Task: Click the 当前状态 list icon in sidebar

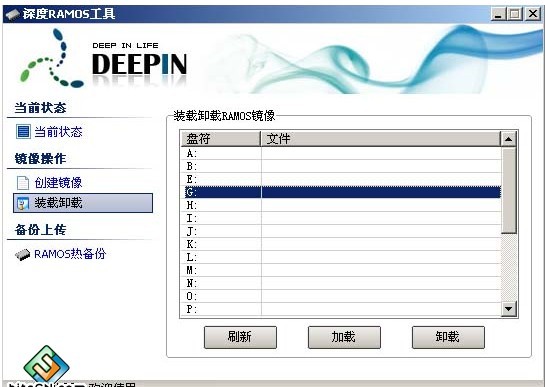Action: click(x=23, y=132)
